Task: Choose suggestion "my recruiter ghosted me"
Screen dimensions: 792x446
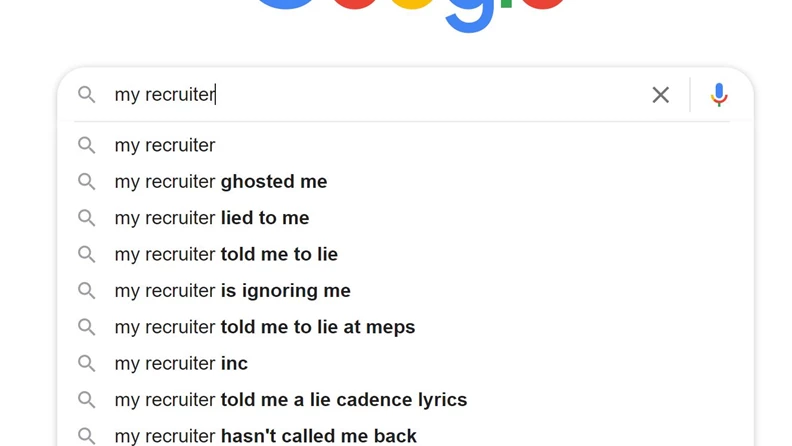Action: click(x=221, y=182)
